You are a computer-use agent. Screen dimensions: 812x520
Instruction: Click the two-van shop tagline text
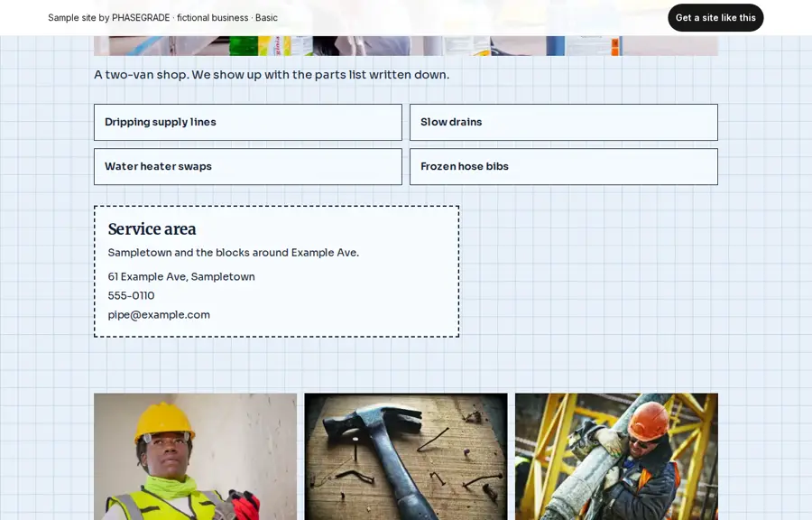[272, 75]
